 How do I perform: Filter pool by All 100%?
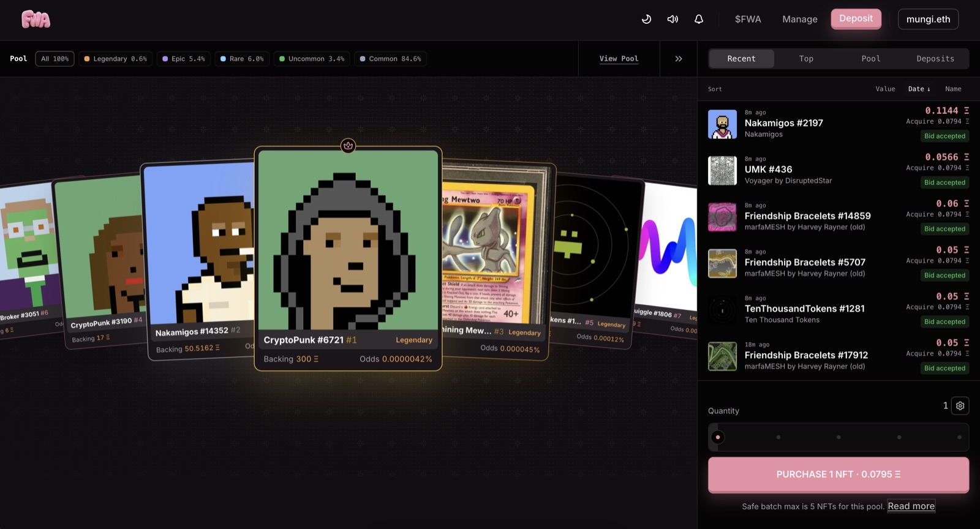pyautogui.click(x=55, y=59)
